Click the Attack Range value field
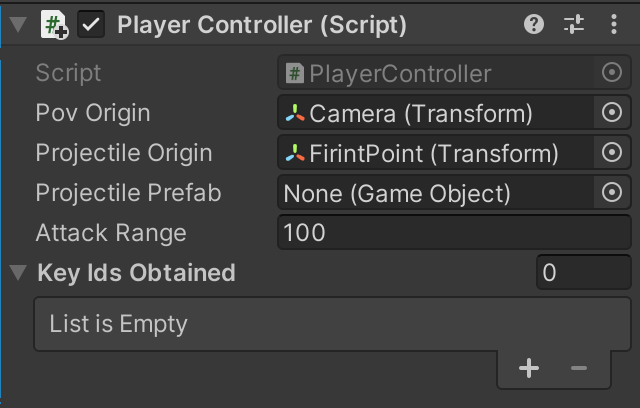The height and width of the screenshot is (408, 640). 453,233
